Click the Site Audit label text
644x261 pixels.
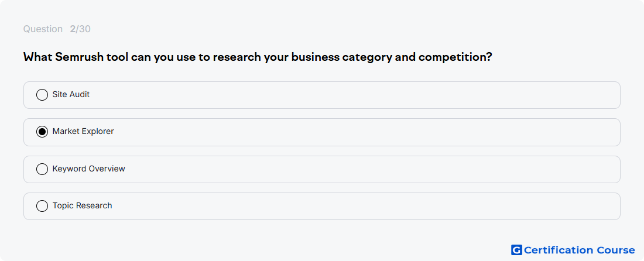tap(71, 94)
